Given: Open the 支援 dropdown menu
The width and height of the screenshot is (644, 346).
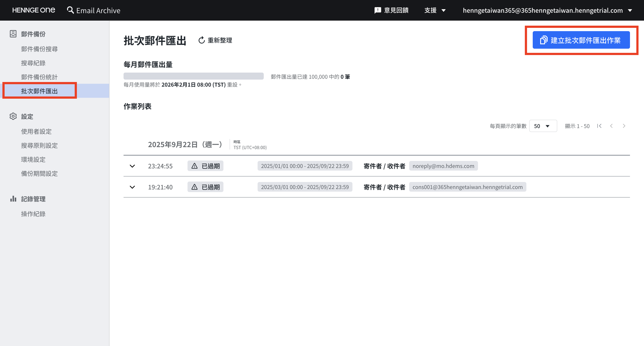Looking at the screenshot, I should (435, 10).
